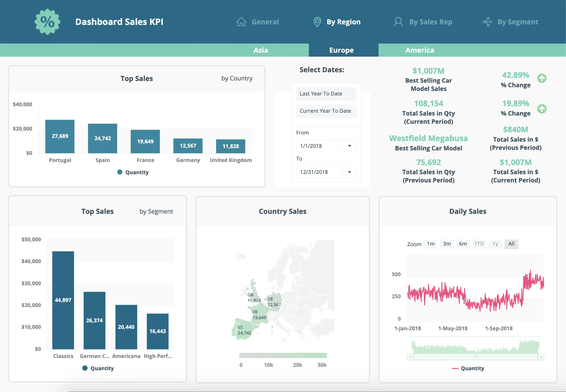Screen dimensions: 566x392
Task: Click the General home icon
Action: [241, 22]
